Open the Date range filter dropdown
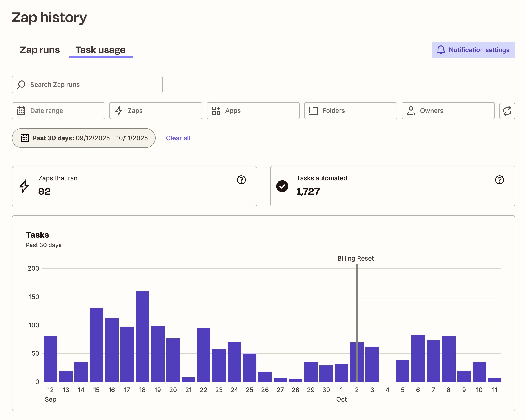The image size is (525, 420). pyautogui.click(x=58, y=111)
